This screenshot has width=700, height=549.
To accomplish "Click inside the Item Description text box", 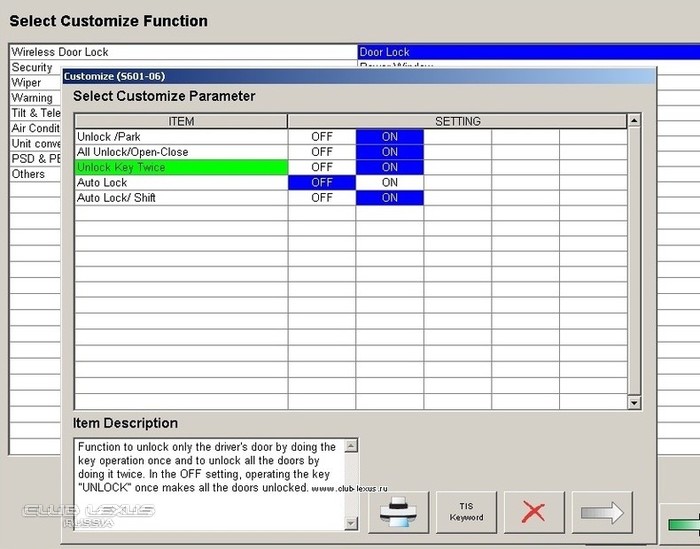I will click(x=208, y=480).
